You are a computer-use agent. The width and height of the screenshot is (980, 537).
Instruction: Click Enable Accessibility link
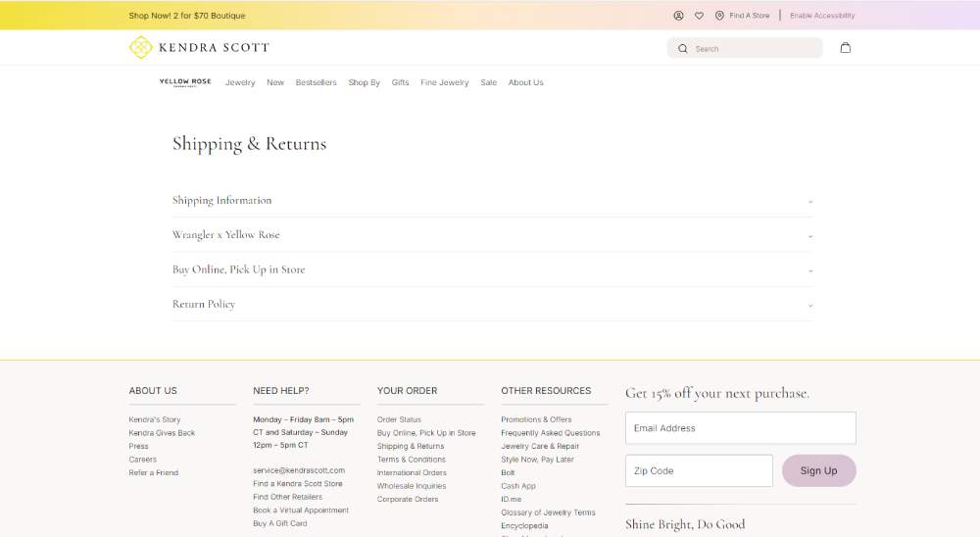point(822,16)
